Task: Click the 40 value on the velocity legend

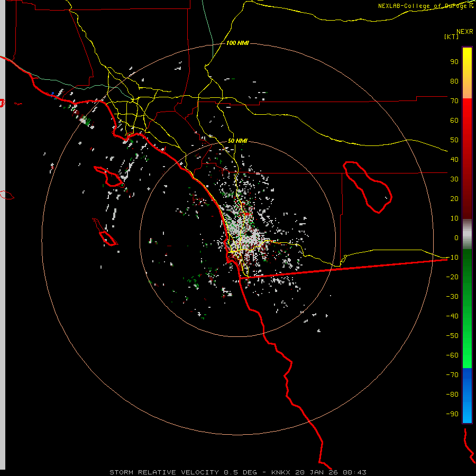Action: click(x=454, y=160)
